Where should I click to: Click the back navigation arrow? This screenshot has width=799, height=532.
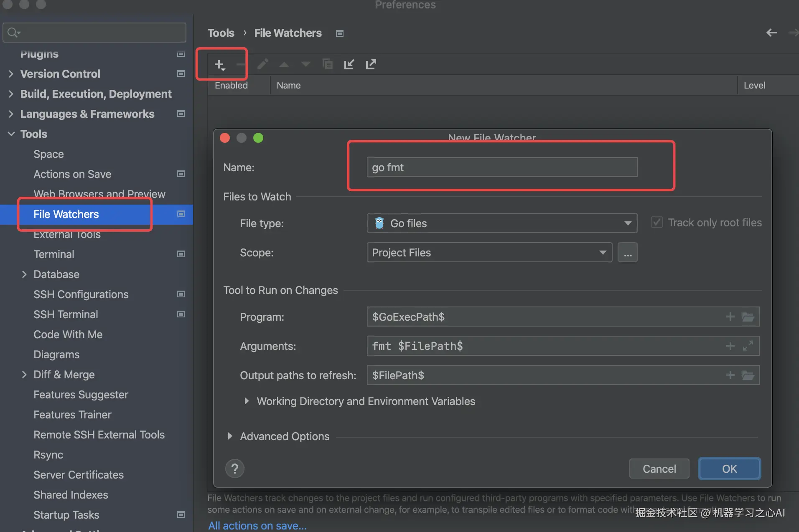tap(771, 33)
